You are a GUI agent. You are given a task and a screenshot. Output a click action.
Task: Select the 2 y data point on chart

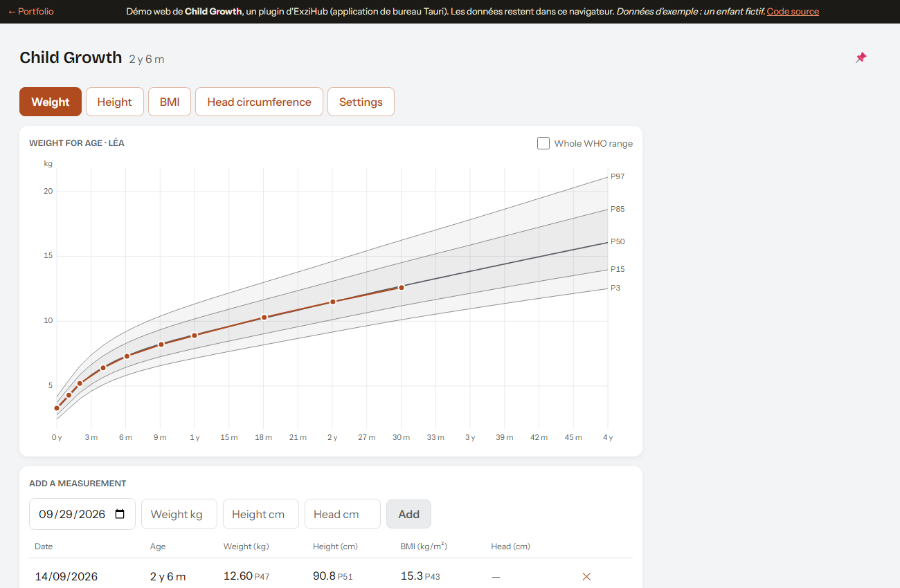click(332, 302)
